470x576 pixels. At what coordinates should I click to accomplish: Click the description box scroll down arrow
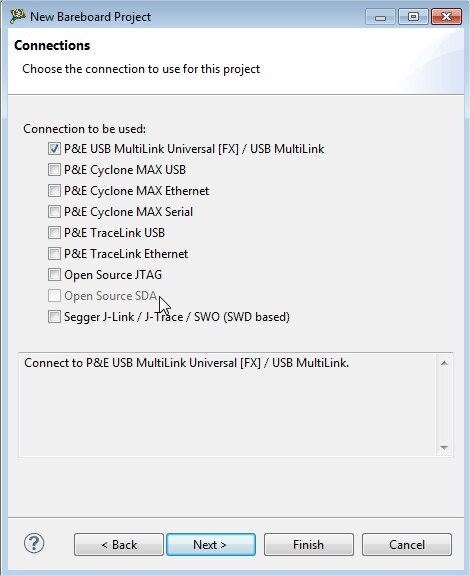click(x=444, y=447)
